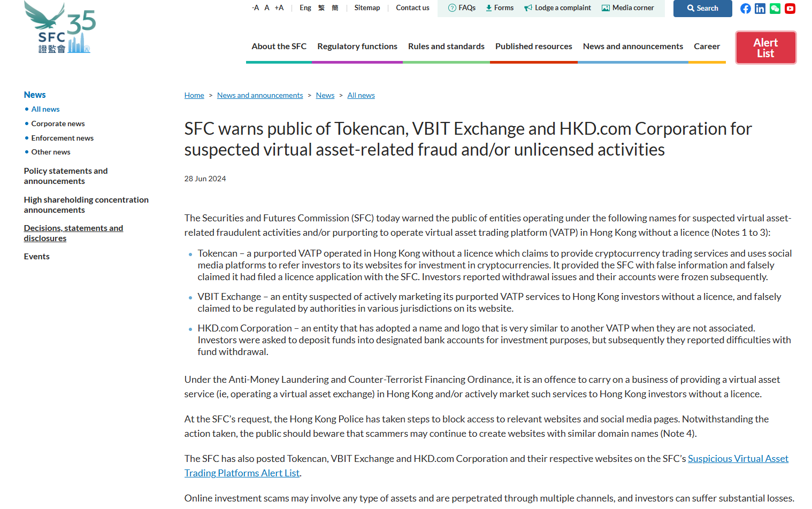Open the SFC WeChat icon
Image resolution: width=812 pixels, height=509 pixels.
click(x=775, y=9)
